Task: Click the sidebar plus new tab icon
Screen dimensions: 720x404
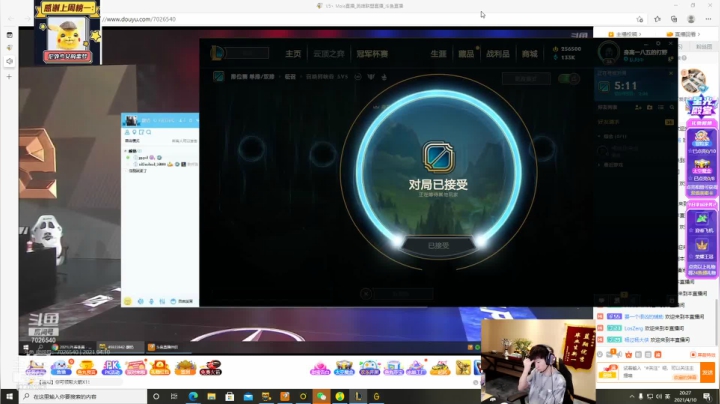Action: click(x=9, y=77)
